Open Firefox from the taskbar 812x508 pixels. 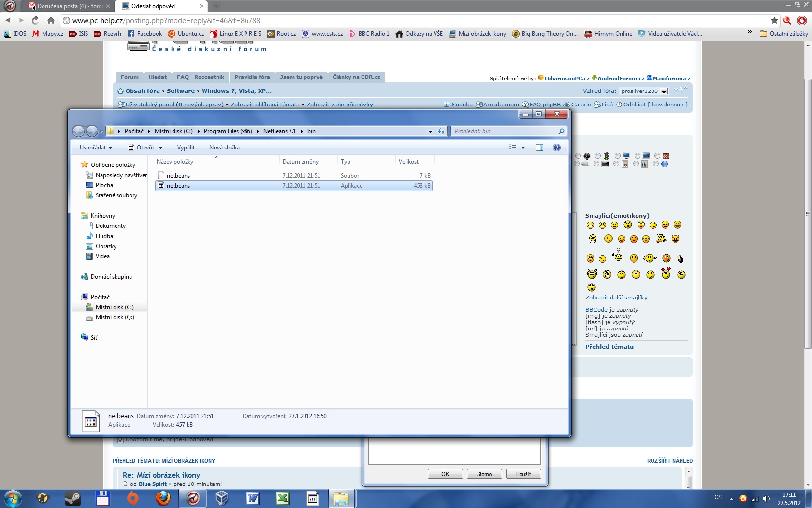[163, 498]
